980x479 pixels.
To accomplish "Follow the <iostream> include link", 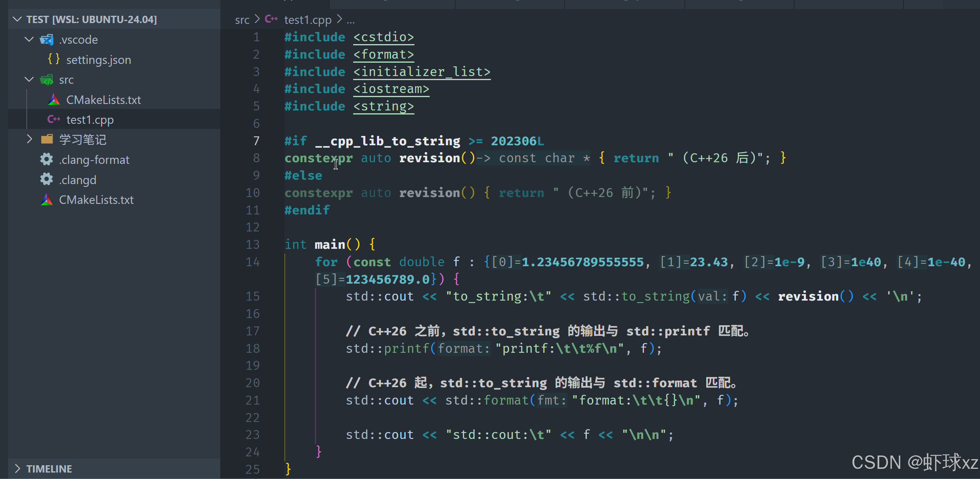I will (x=391, y=89).
